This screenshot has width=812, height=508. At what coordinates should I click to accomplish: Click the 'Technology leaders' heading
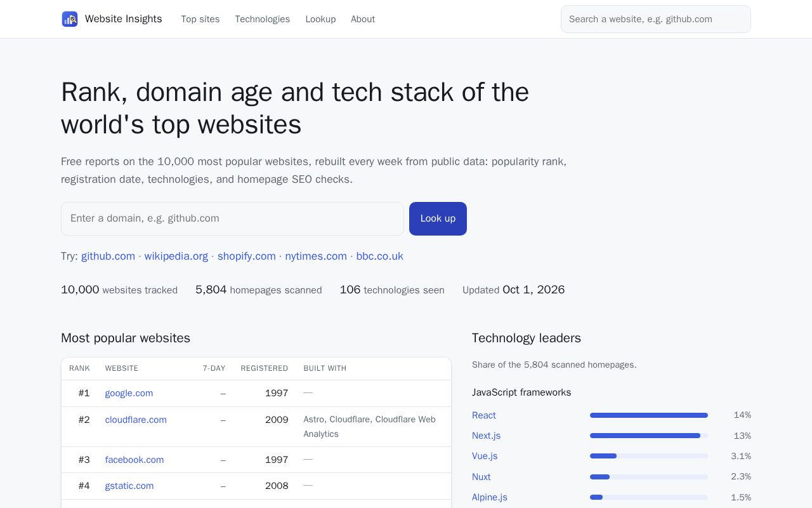527,338
